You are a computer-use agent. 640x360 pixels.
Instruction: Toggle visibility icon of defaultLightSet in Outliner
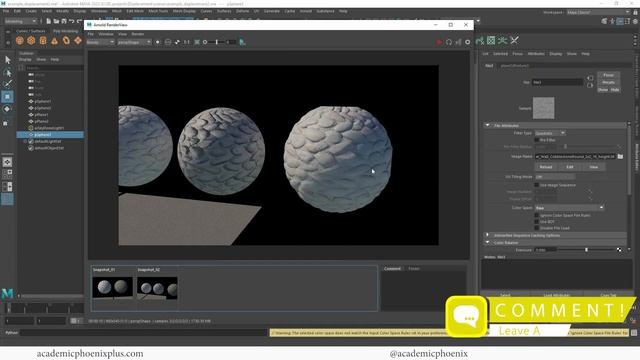tap(31, 141)
